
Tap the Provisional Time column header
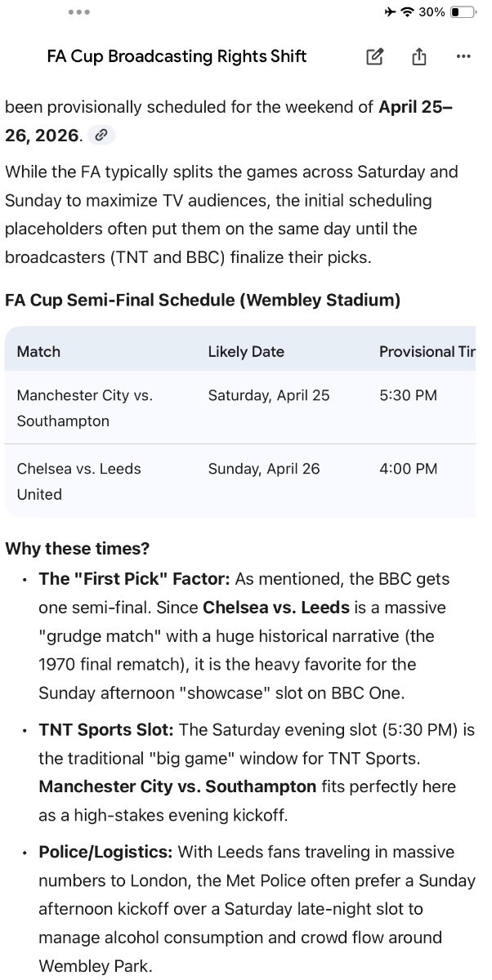427,352
